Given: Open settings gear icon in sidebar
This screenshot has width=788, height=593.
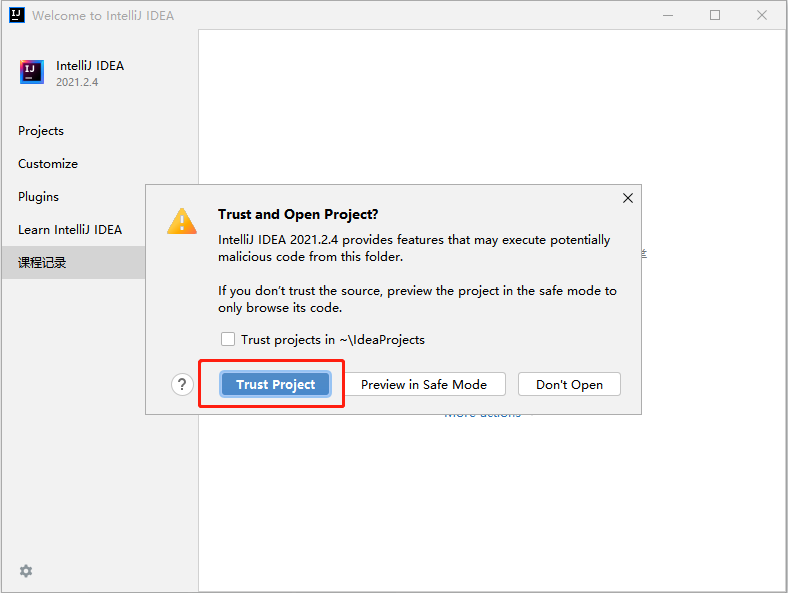Looking at the screenshot, I should [26, 571].
